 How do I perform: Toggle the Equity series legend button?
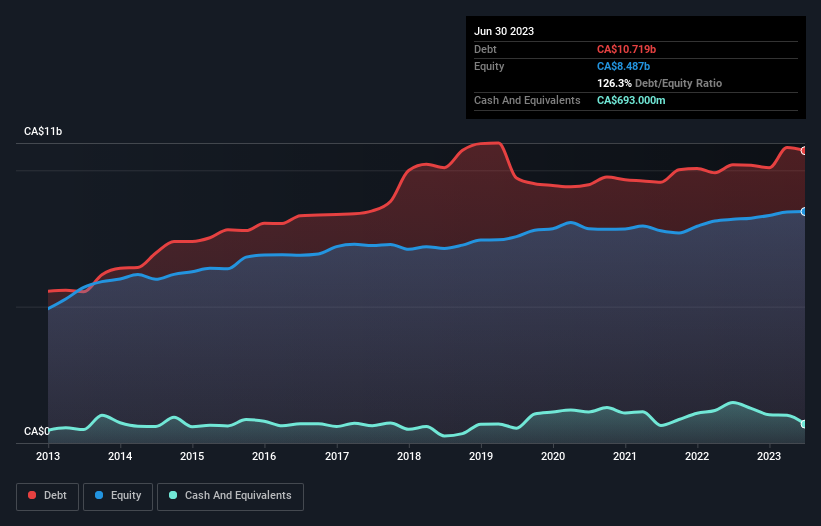click(x=118, y=496)
